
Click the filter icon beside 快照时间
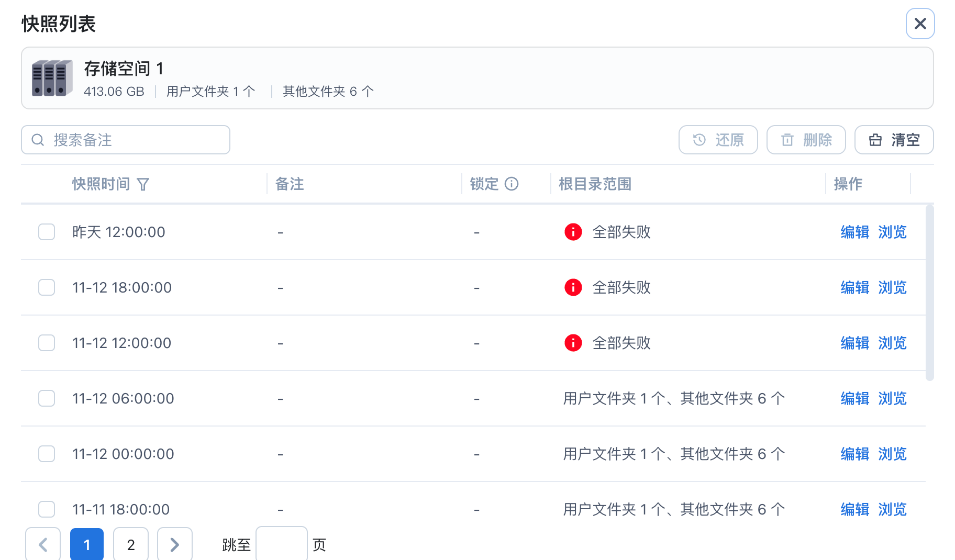[143, 184]
